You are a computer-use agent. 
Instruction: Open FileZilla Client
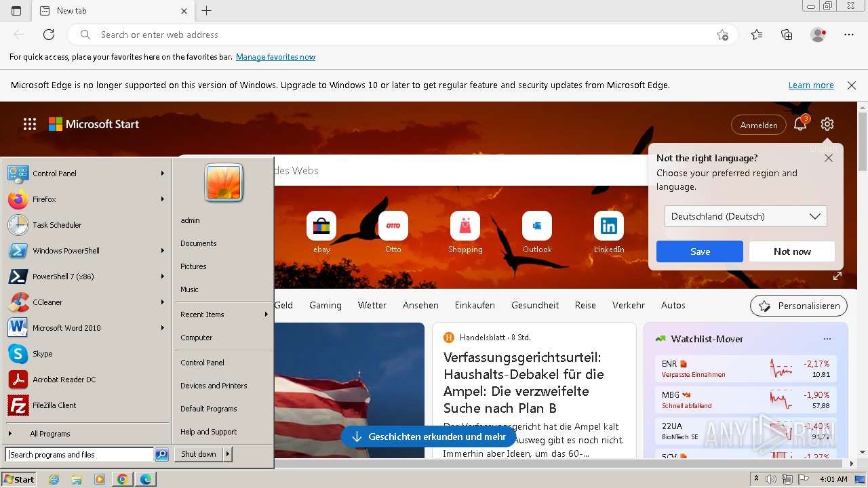tap(86, 405)
